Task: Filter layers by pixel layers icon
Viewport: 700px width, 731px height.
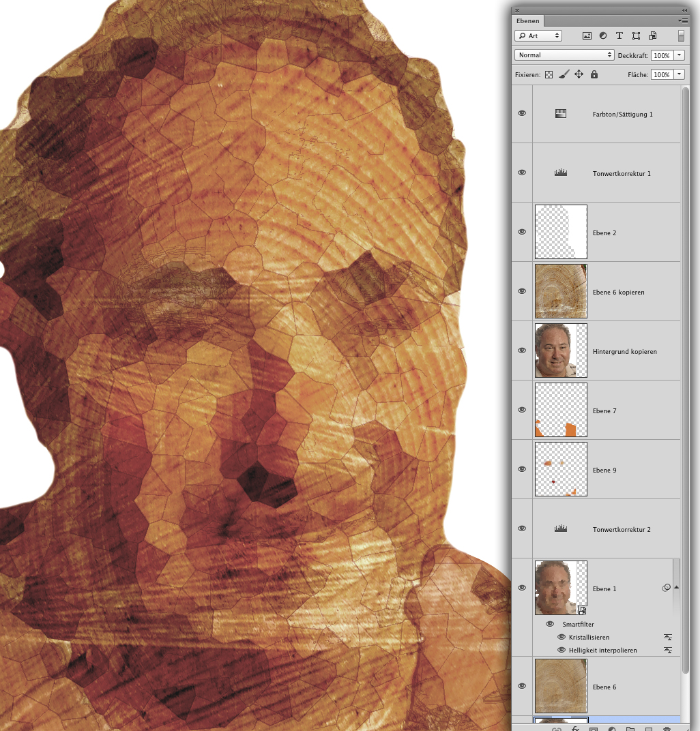Action: pyautogui.click(x=587, y=36)
